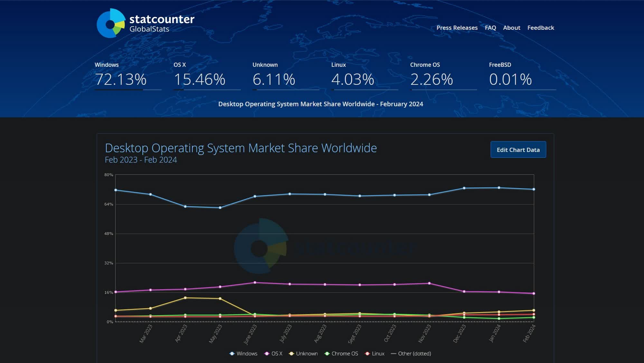The width and height of the screenshot is (644, 363).
Task: Click the Feb 2023 - Feb 2024 date range
Action: (141, 160)
